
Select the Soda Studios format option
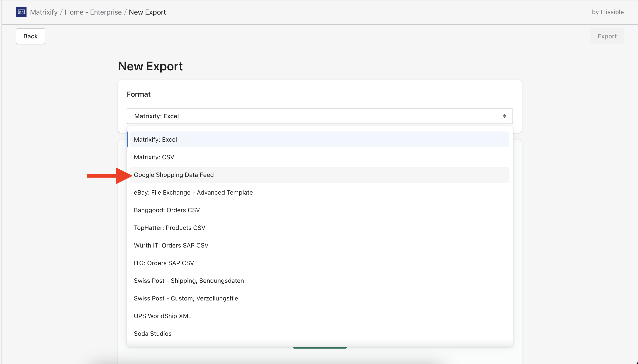153,334
